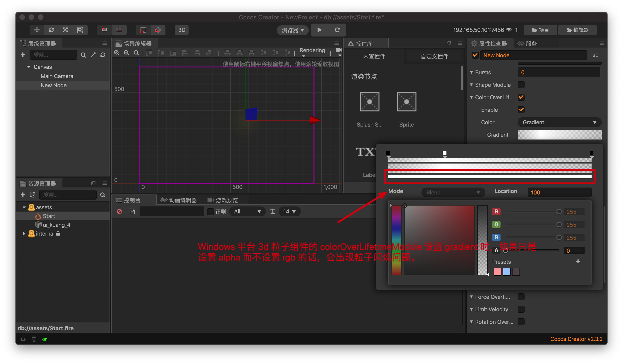Select the rect transform tool

[80, 30]
